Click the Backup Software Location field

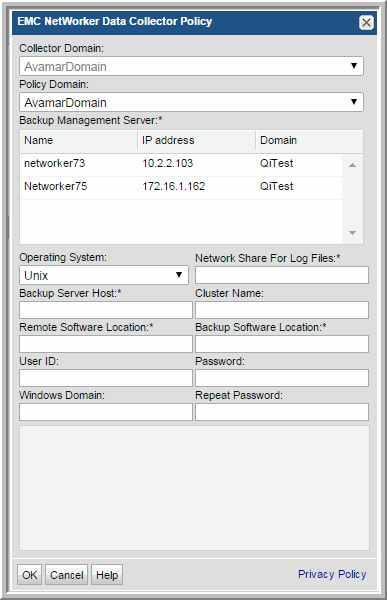(x=282, y=344)
